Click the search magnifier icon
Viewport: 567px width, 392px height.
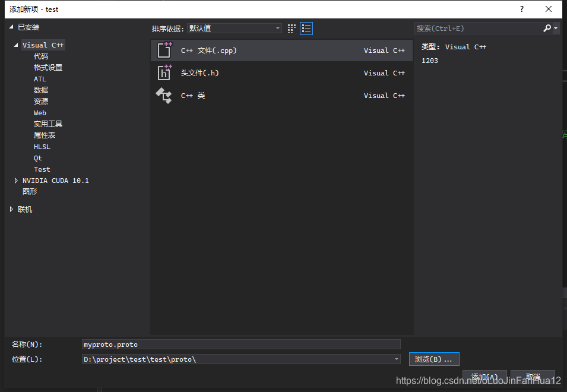[x=547, y=28]
